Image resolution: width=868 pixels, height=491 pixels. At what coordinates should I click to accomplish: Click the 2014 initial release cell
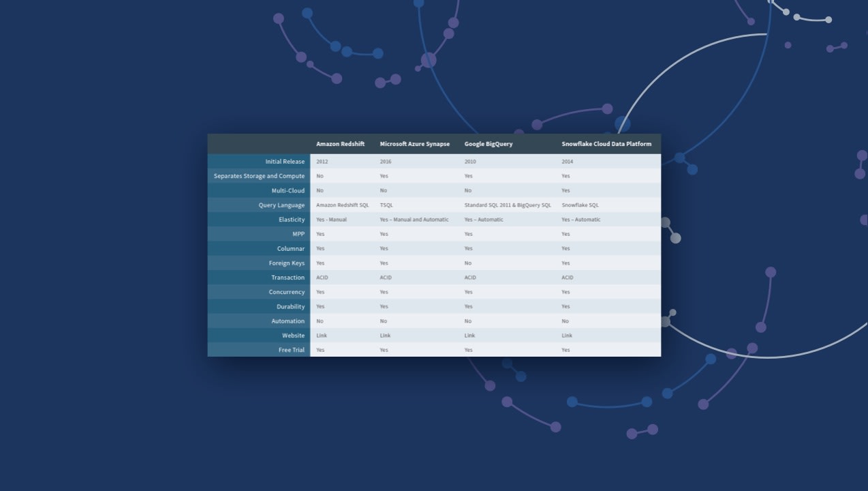coord(567,162)
